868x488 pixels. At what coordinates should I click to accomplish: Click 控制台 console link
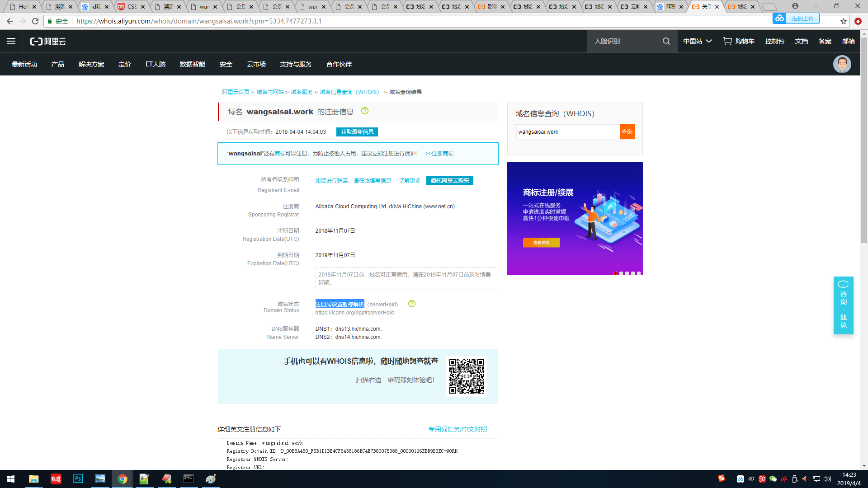pos(775,41)
